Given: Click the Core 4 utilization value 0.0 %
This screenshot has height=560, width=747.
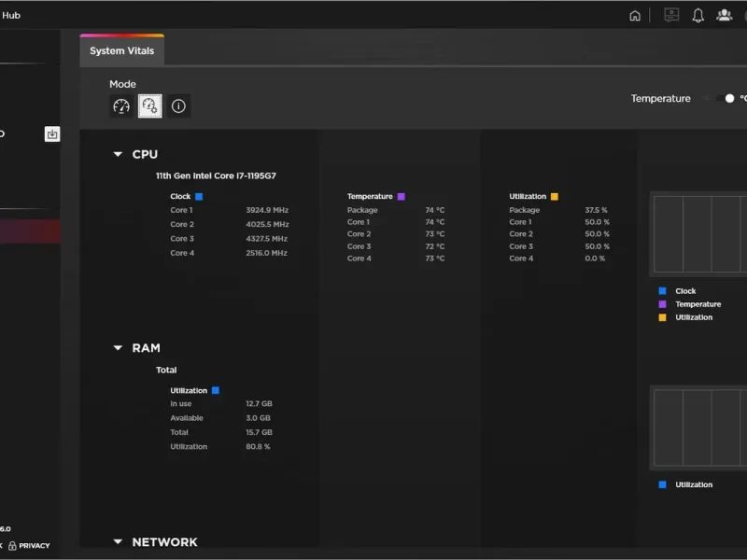Looking at the screenshot, I should (595, 259).
